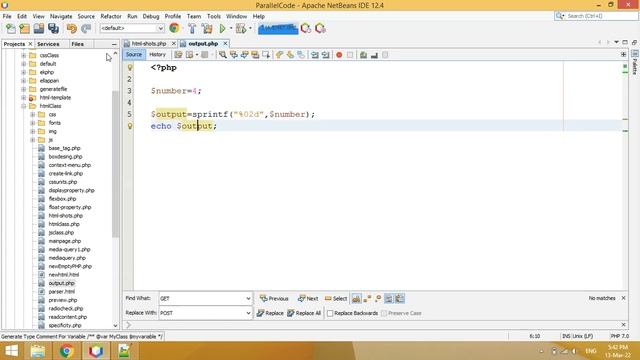This screenshot has width=640, height=360.
Task: Click the Last Edit icon in editor toolbar
Action: tap(178, 55)
